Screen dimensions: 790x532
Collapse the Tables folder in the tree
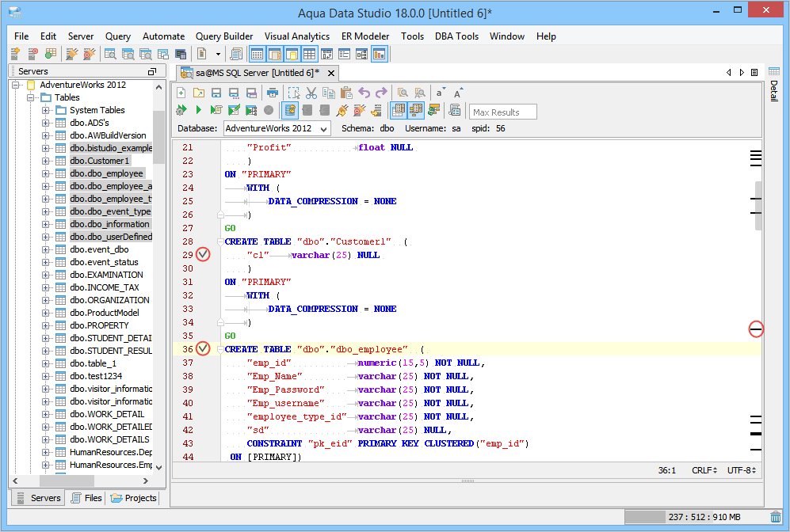pos(31,97)
